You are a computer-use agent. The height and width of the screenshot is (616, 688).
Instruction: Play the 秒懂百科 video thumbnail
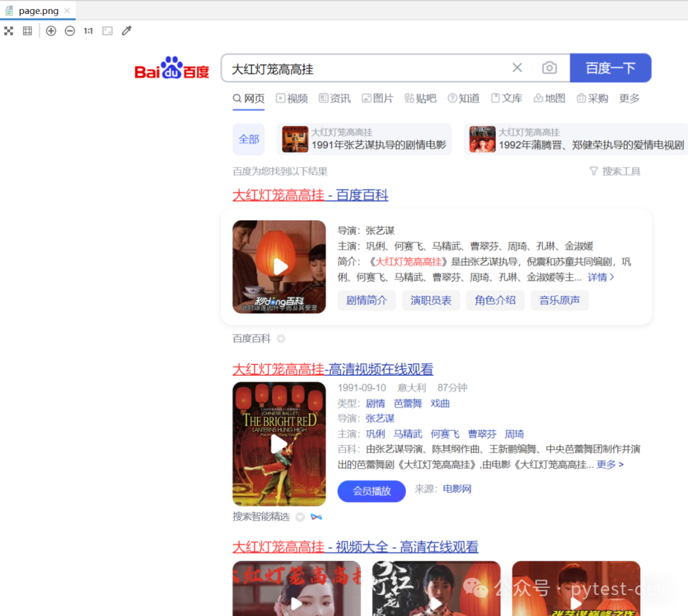(x=279, y=267)
